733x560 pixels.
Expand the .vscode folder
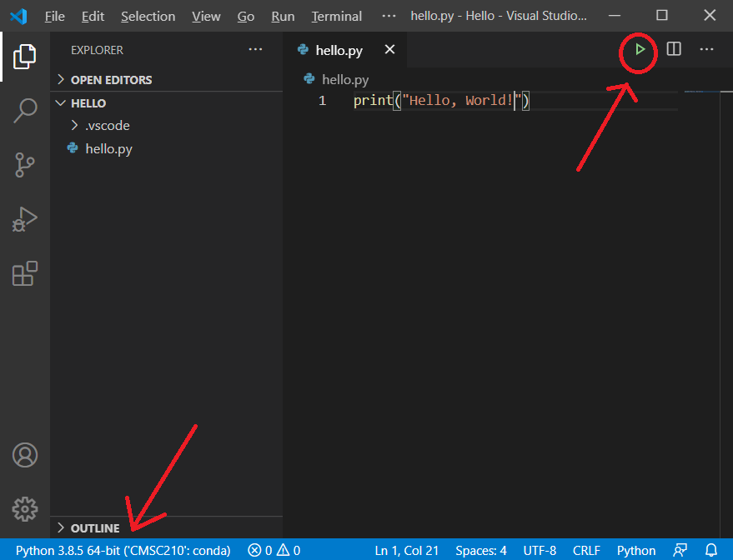click(167, 125)
